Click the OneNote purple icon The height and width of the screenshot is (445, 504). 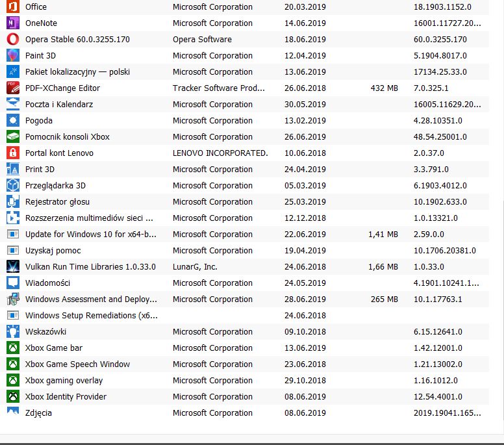(x=13, y=23)
